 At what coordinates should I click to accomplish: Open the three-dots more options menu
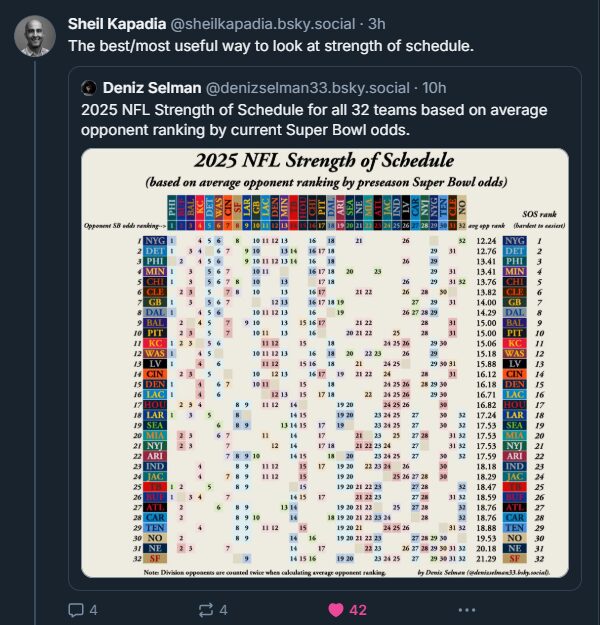467,610
